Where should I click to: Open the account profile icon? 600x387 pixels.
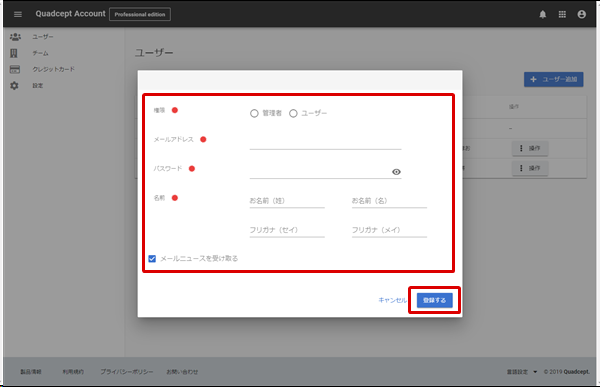[x=582, y=15]
